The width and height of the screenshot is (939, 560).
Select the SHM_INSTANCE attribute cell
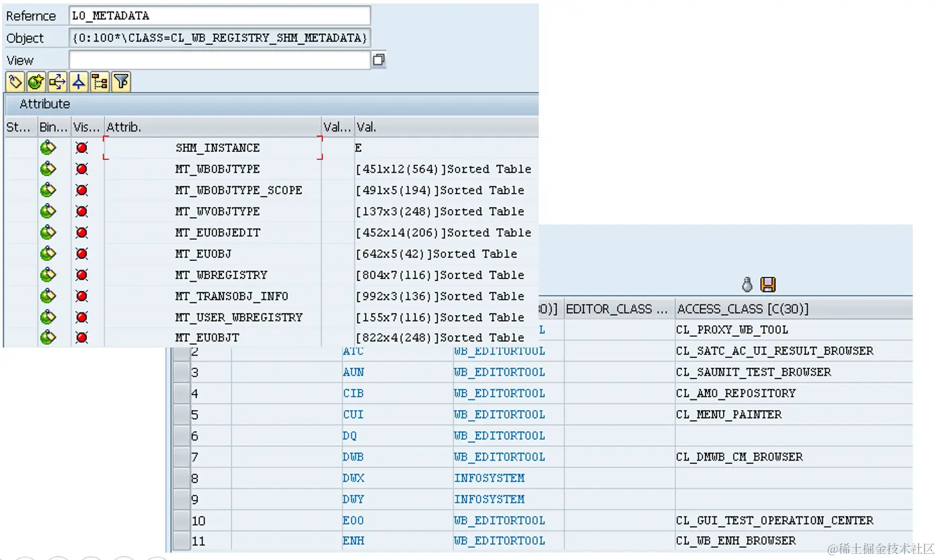click(213, 148)
